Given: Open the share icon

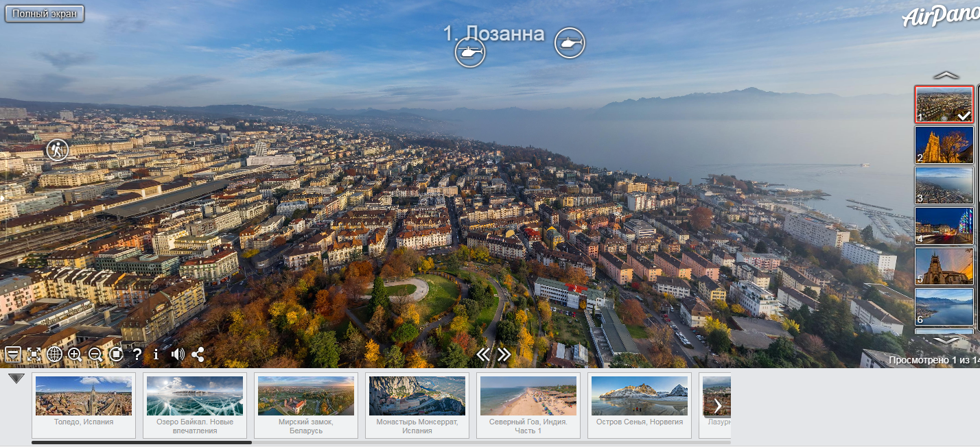Looking at the screenshot, I should point(198,354).
